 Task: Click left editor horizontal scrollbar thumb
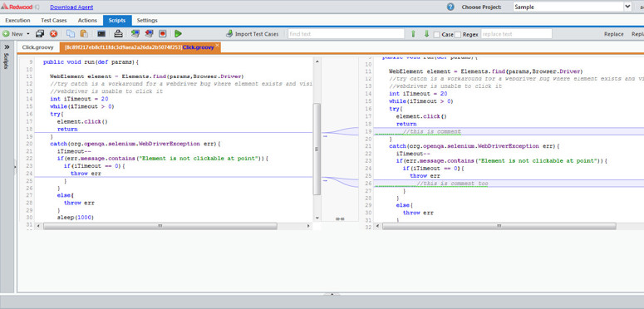click(x=160, y=226)
